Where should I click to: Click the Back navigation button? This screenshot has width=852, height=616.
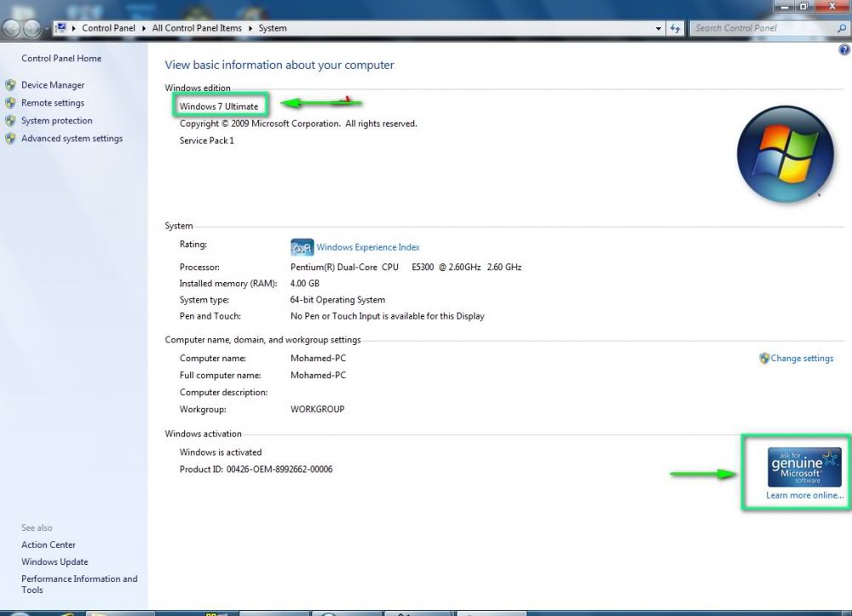[x=11, y=28]
